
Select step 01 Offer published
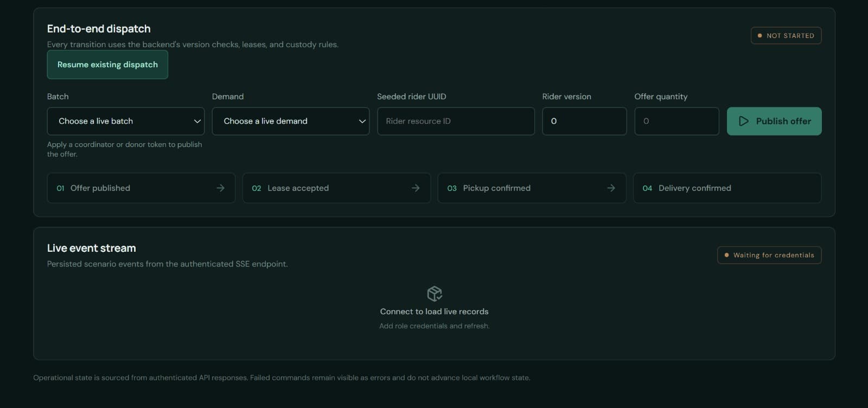(x=141, y=188)
